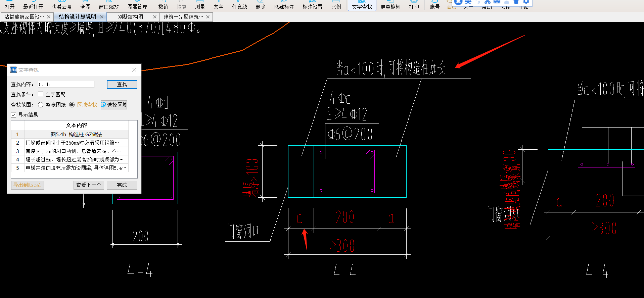The width and height of the screenshot is (644, 298).
Task: Close the 建筑一别墅建筑… tab
Action: (208, 17)
